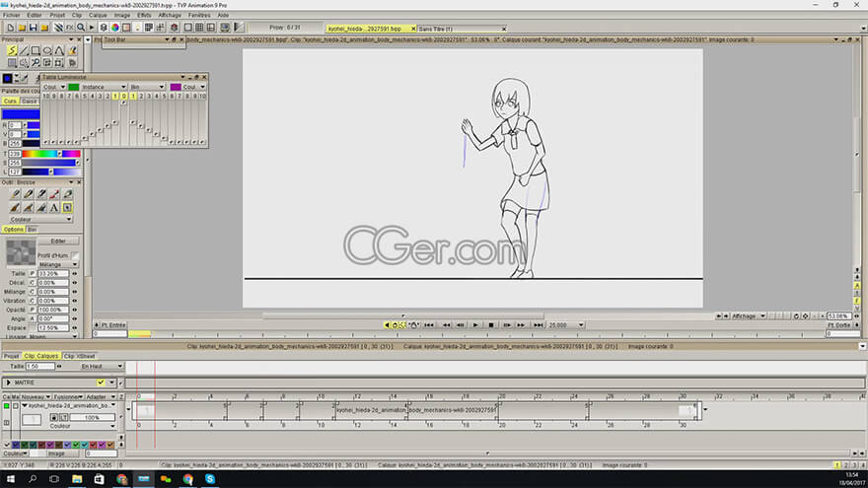Select the ellipse shape tool

tap(47, 50)
